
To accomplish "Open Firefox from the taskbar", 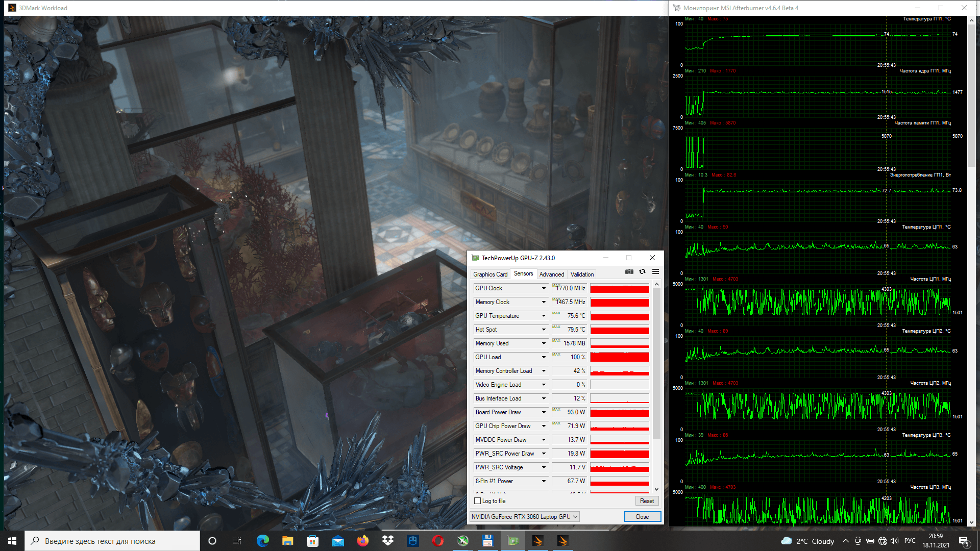I will click(x=363, y=541).
